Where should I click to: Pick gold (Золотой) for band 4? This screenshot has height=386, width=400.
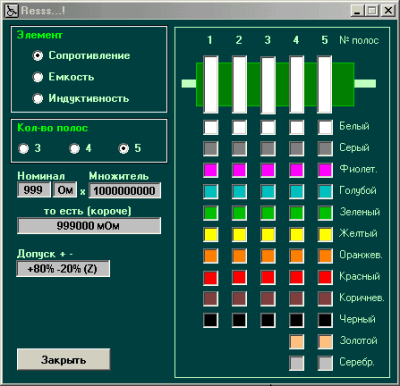click(x=297, y=342)
